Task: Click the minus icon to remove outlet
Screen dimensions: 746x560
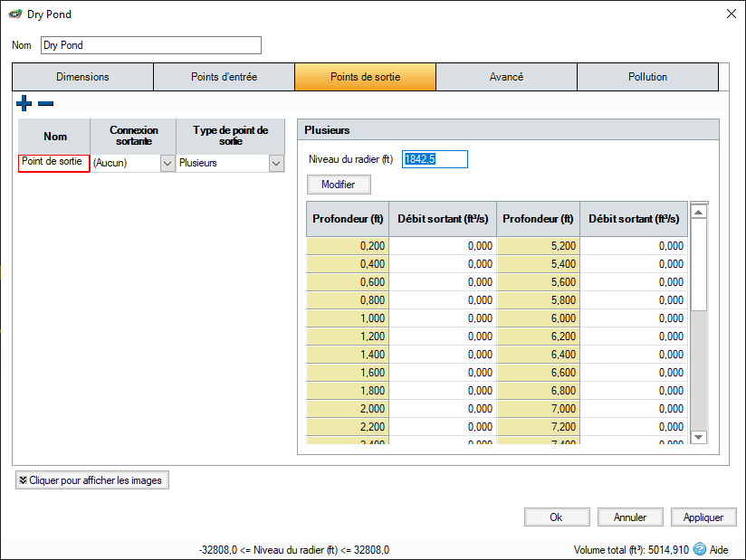Action: (45, 103)
